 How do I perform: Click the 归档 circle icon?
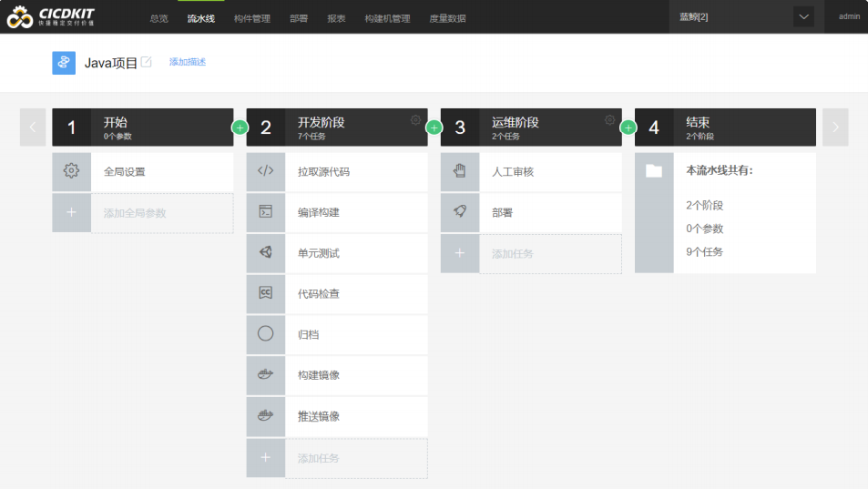click(x=265, y=334)
